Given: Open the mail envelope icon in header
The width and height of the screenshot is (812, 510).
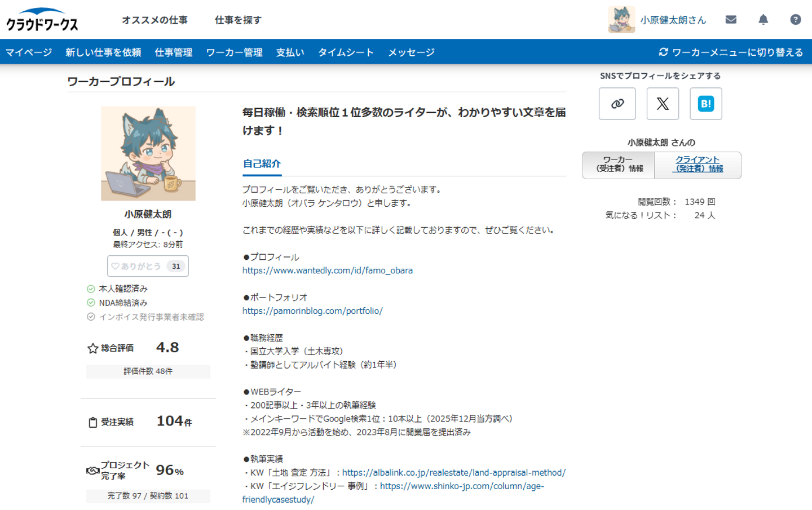Looking at the screenshot, I should click(731, 20).
